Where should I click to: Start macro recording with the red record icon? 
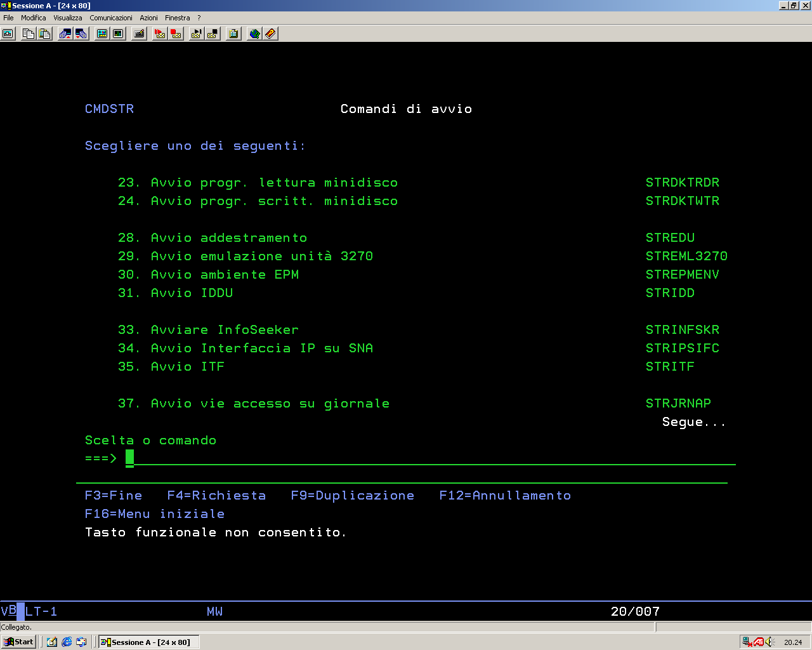pos(160,34)
